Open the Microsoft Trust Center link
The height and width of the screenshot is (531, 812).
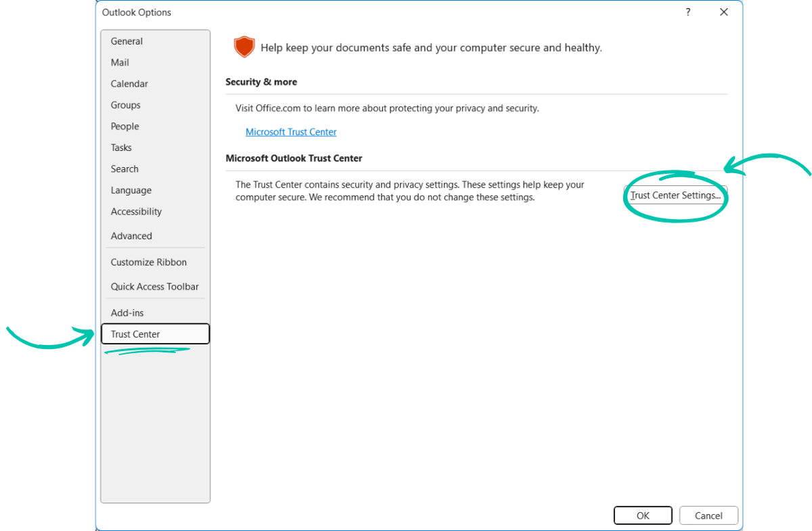(291, 131)
